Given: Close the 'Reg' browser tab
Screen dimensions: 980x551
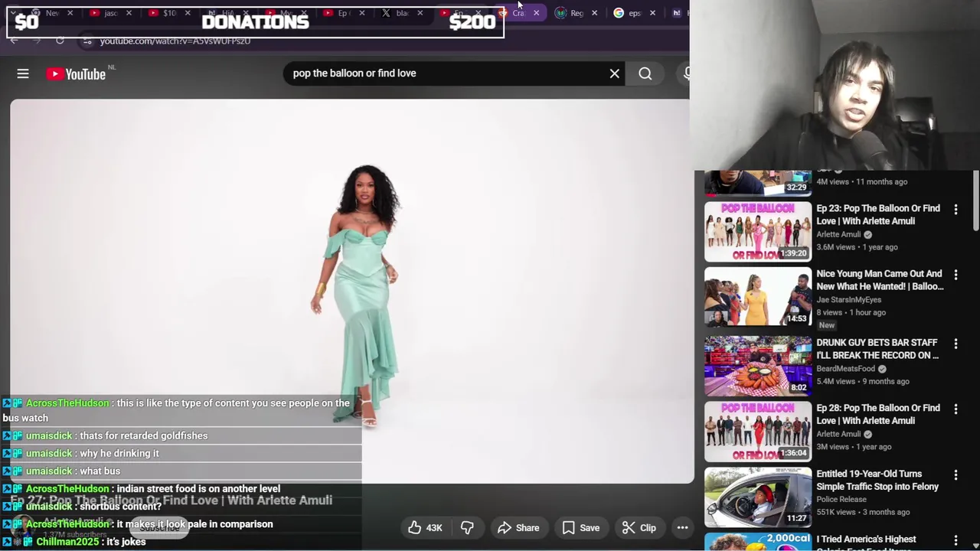Looking at the screenshot, I should pyautogui.click(x=594, y=13).
